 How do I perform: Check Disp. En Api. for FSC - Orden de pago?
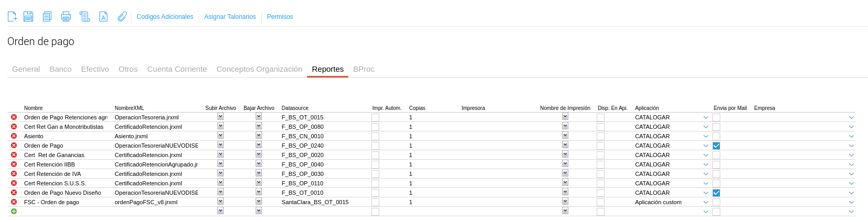tap(600, 202)
